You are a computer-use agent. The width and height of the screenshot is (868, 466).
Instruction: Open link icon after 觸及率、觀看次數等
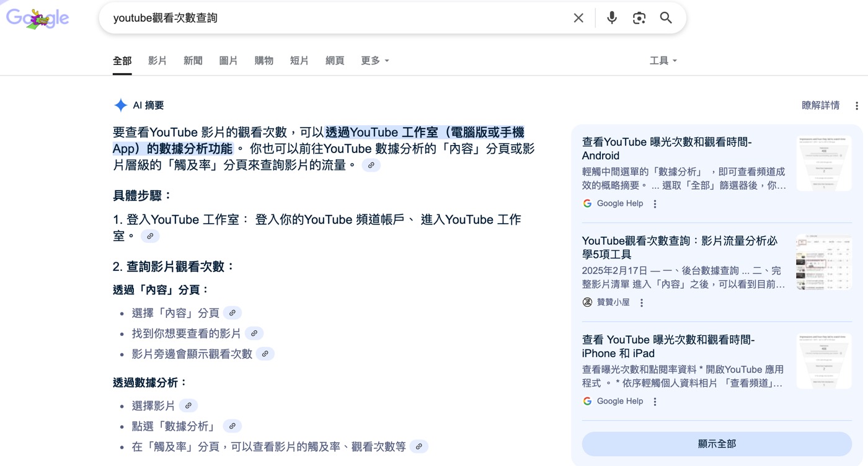tap(419, 447)
